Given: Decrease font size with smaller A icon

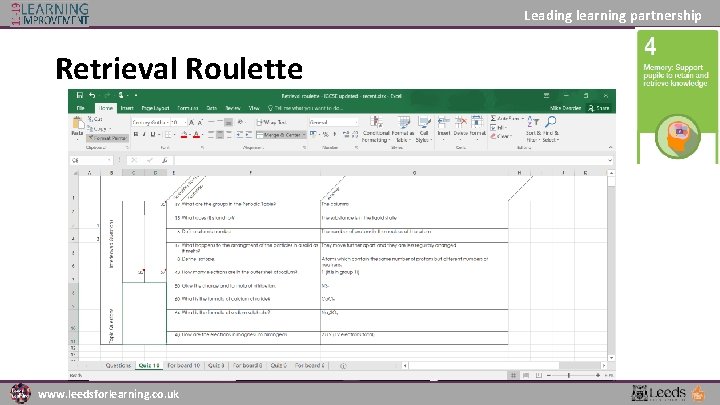Looking at the screenshot, I should (x=200, y=123).
